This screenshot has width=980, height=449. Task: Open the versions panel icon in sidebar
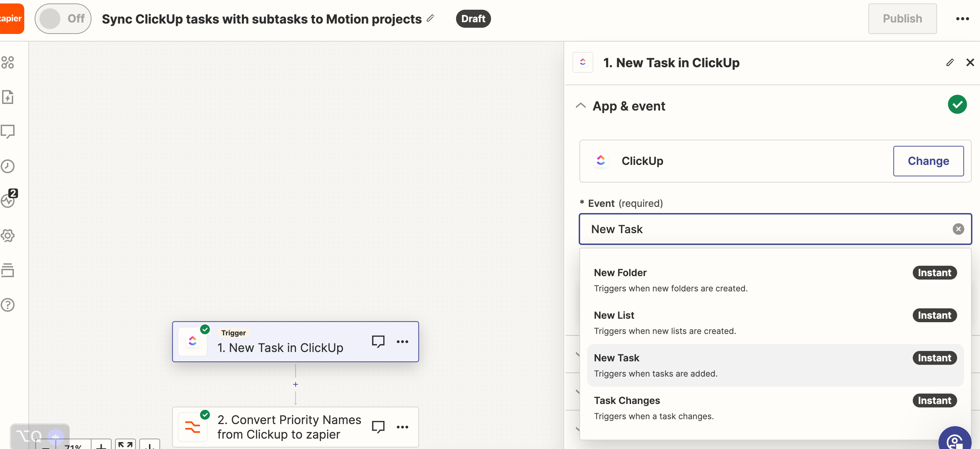pyautogui.click(x=8, y=270)
